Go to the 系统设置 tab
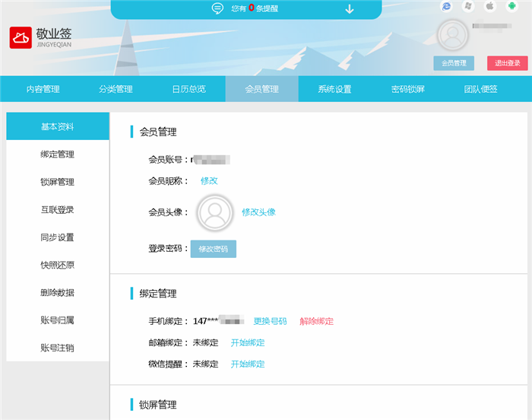This screenshot has width=532, height=420. pyautogui.click(x=334, y=89)
